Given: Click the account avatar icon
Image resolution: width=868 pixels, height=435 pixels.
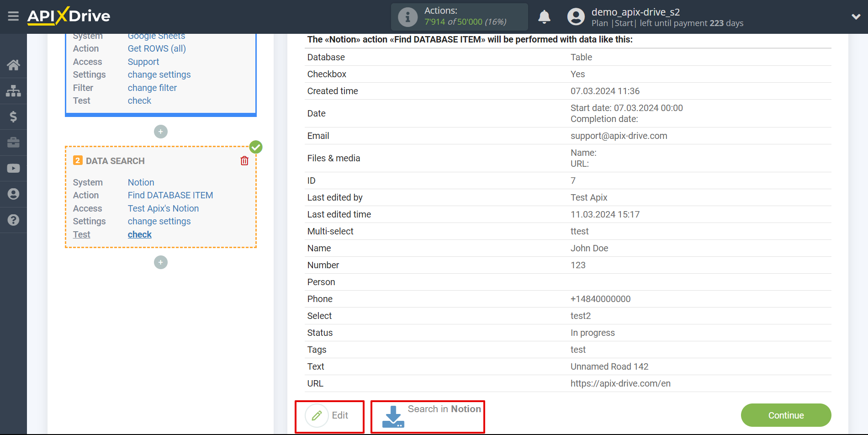Looking at the screenshot, I should [576, 17].
